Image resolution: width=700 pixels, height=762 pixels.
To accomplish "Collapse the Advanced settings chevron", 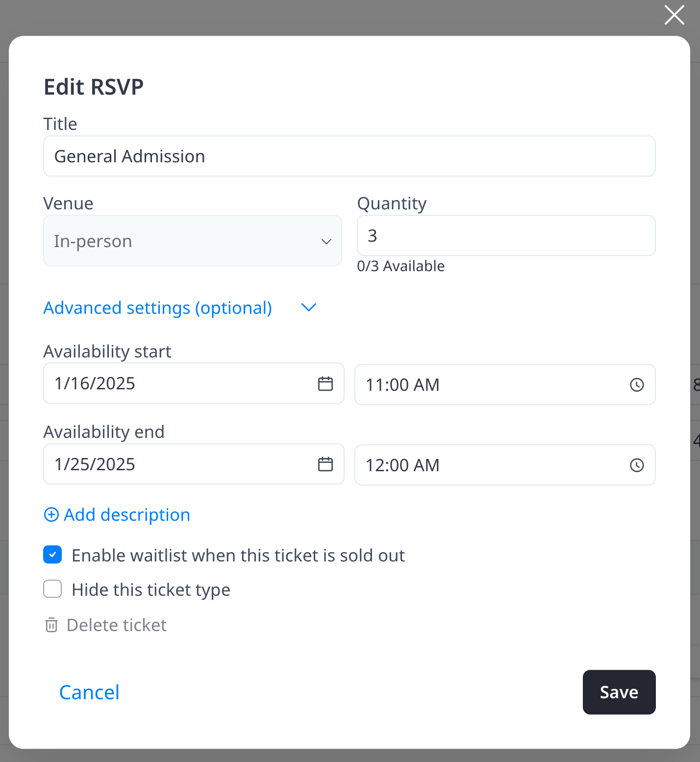I will [309, 307].
